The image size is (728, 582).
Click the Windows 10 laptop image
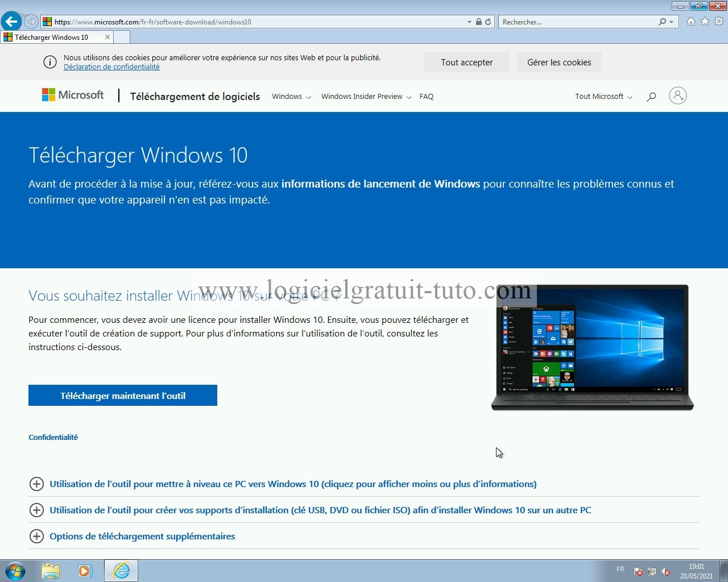(x=592, y=347)
